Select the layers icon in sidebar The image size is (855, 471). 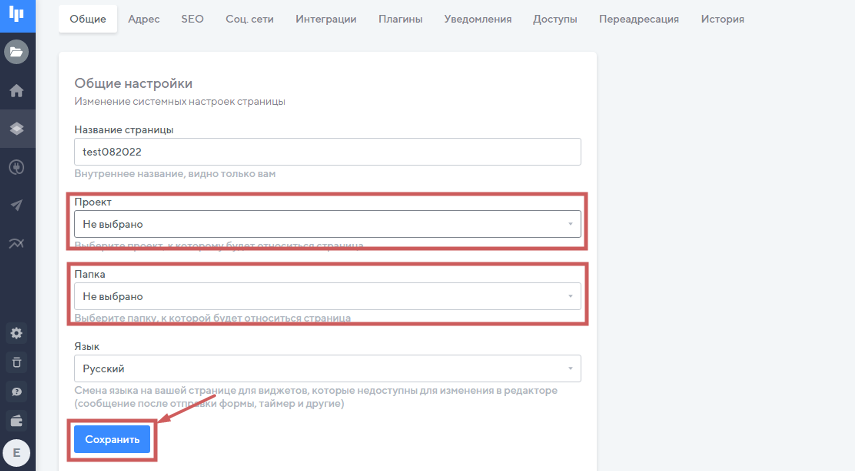pos(16,128)
